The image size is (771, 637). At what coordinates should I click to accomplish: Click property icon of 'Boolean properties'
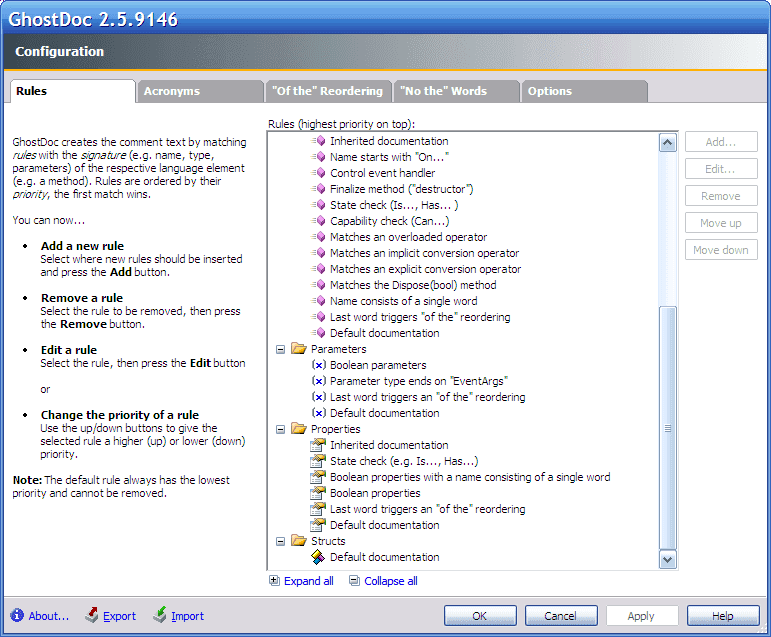318,493
